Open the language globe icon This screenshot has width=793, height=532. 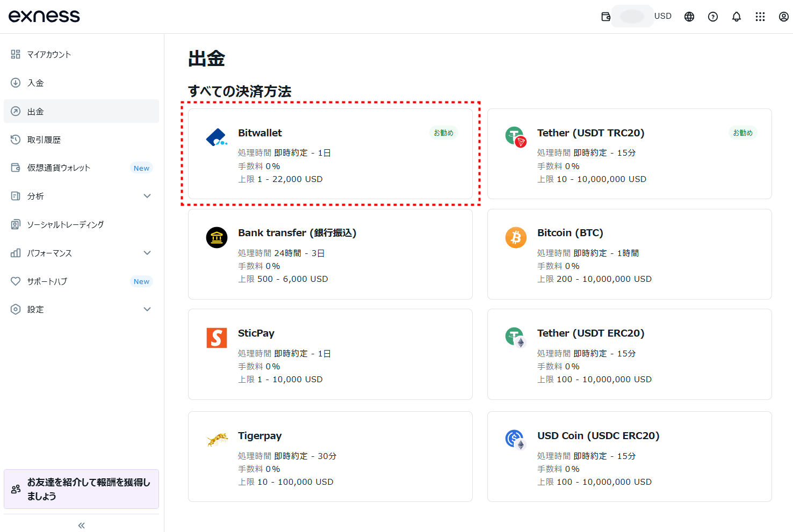coord(689,17)
